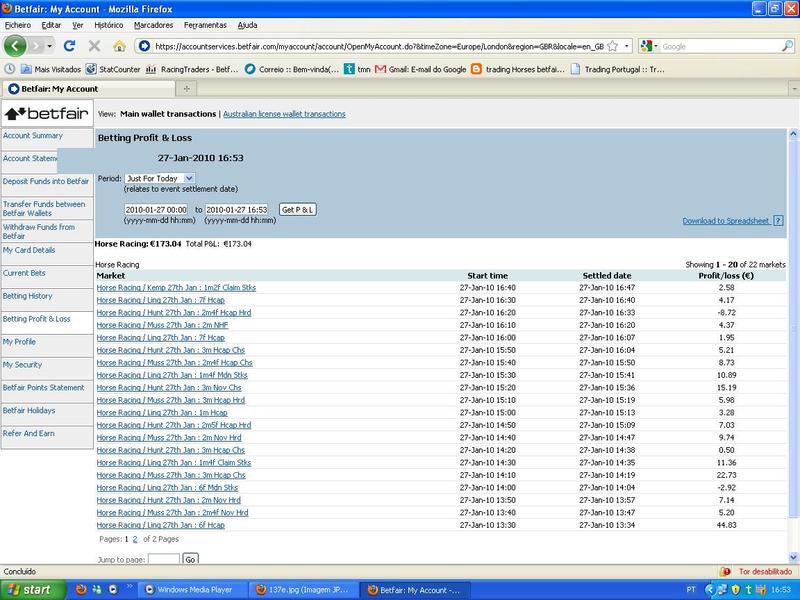Image resolution: width=800 pixels, height=600 pixels.
Task: Open the Gmail bookmark
Action: point(420,69)
